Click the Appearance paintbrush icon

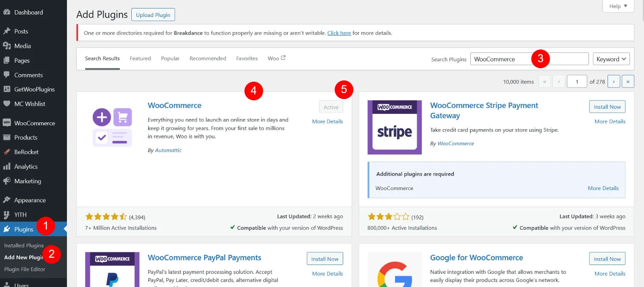[7, 200]
